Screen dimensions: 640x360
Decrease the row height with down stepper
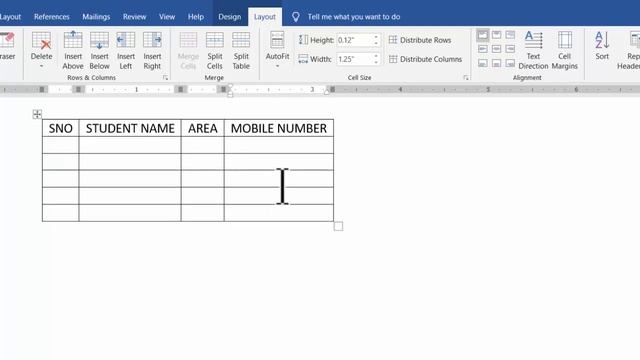click(376, 43)
